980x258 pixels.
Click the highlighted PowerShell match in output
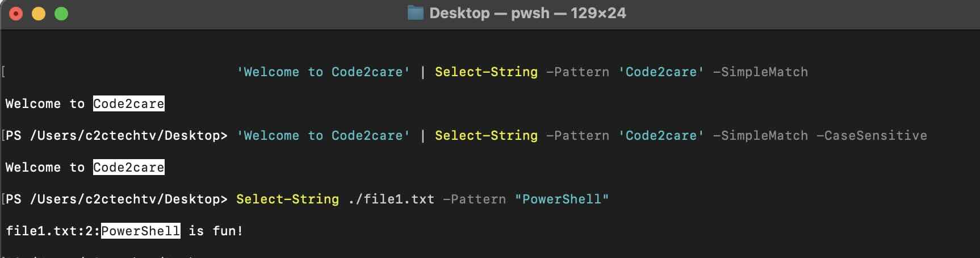click(x=141, y=231)
